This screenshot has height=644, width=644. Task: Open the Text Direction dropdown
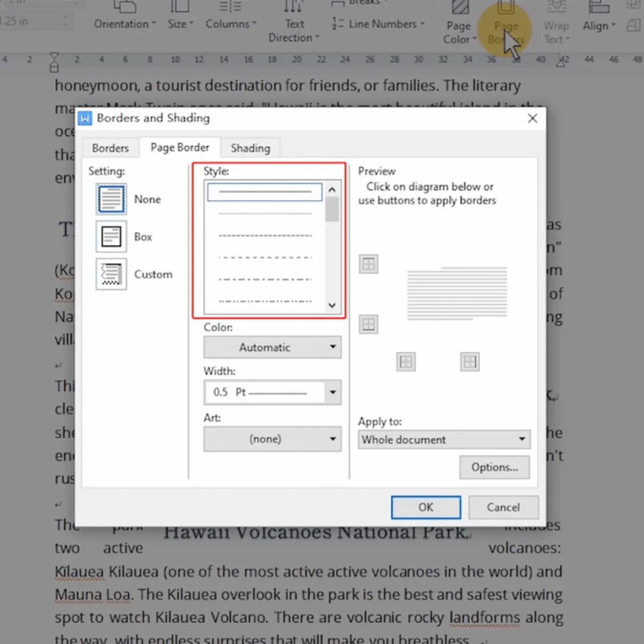(294, 23)
